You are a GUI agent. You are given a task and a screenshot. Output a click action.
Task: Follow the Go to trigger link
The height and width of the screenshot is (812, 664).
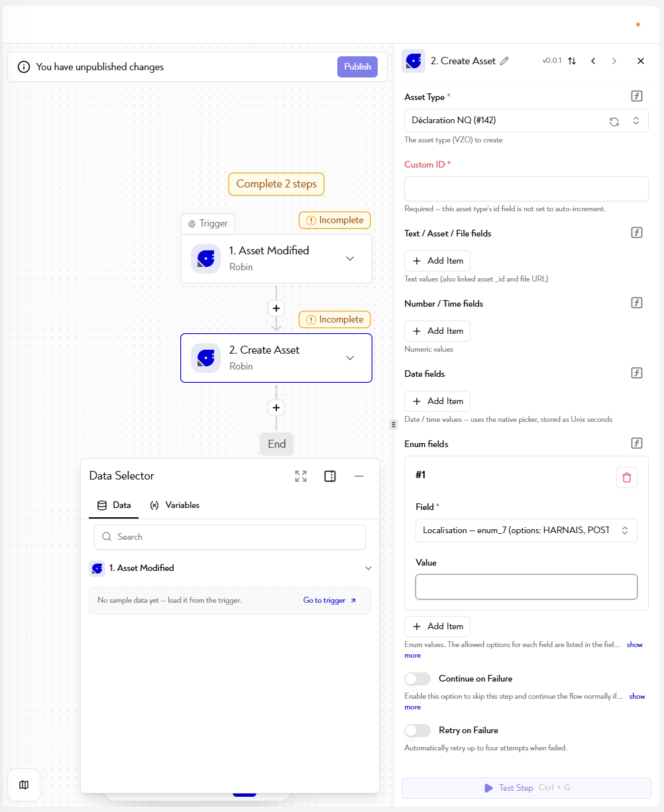click(329, 601)
